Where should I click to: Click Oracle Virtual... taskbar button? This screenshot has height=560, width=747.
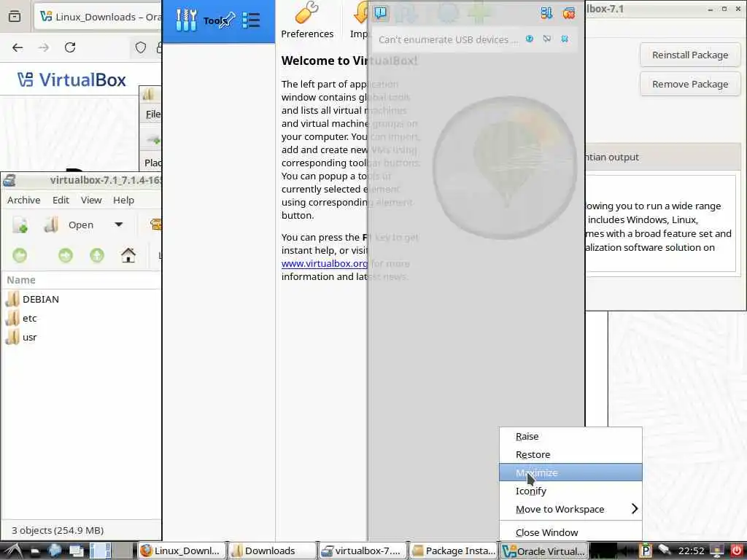(x=543, y=551)
